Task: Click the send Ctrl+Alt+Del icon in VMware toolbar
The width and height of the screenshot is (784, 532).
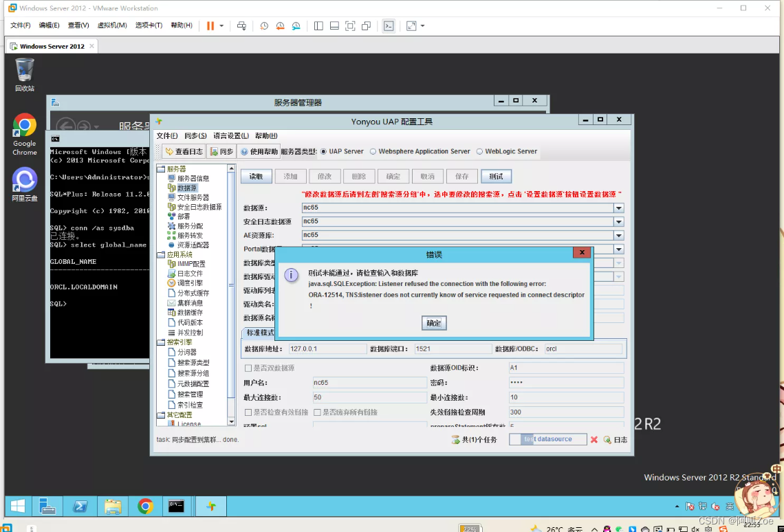Action: tap(241, 26)
